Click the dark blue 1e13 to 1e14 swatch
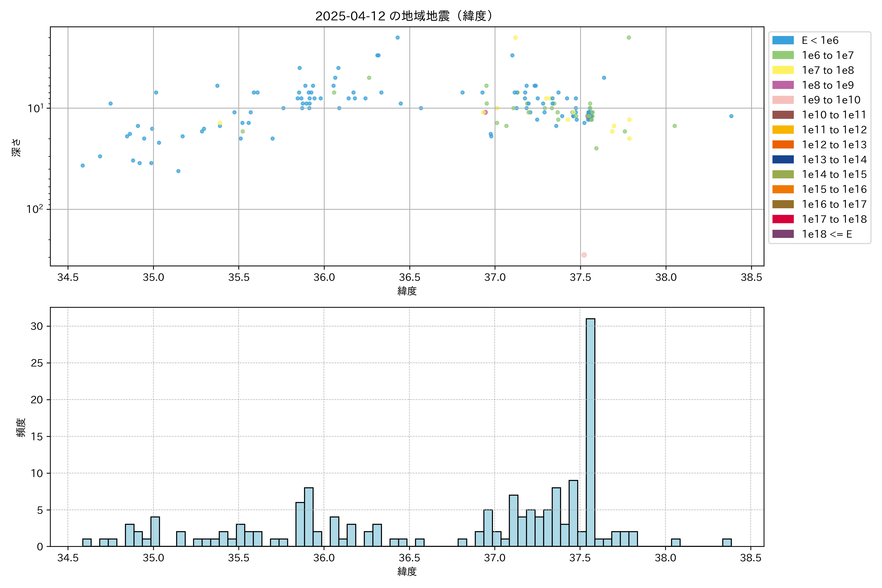 pos(783,160)
